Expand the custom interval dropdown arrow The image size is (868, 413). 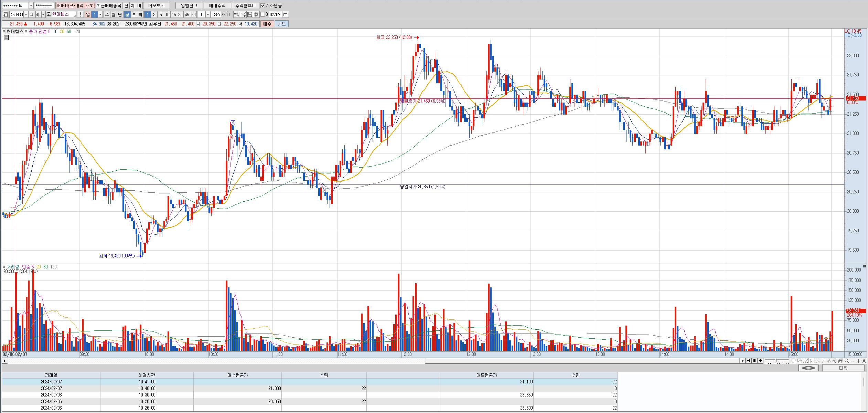pyautogui.click(x=208, y=14)
